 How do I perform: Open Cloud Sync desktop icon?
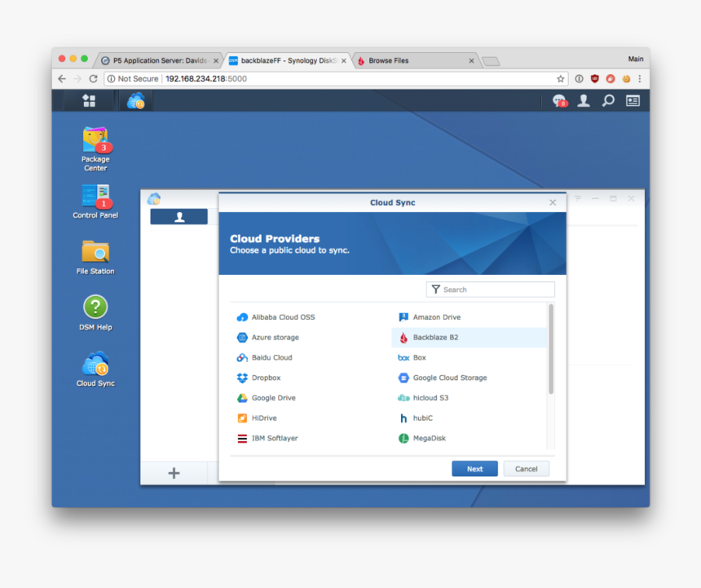pyautogui.click(x=95, y=369)
